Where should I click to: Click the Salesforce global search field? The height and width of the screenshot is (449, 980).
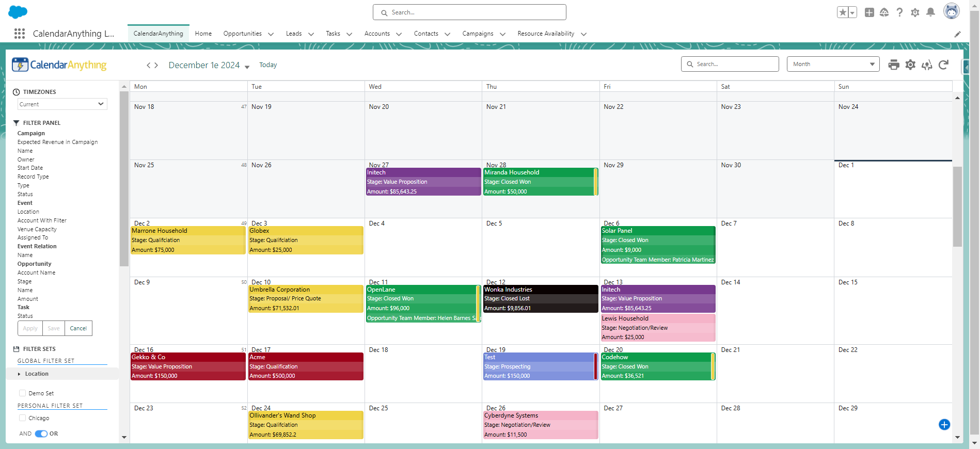(x=469, y=12)
